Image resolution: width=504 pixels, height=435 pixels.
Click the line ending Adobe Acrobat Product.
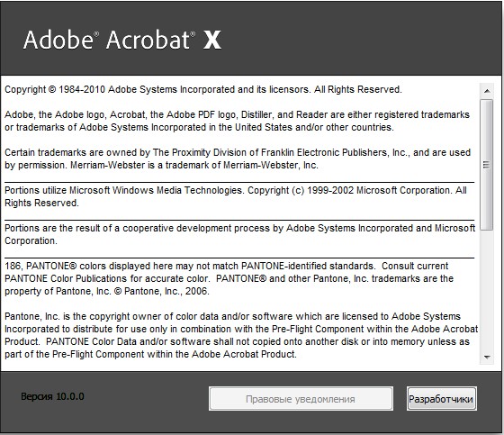coord(150,354)
